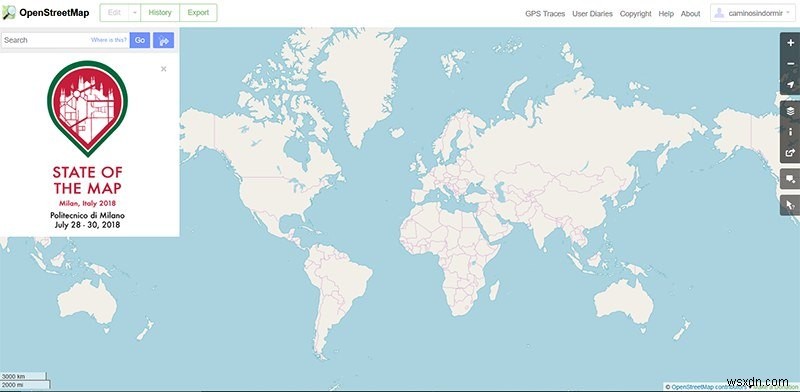Open GPS Traces from the top navigation
The image size is (800, 392).
(x=545, y=14)
